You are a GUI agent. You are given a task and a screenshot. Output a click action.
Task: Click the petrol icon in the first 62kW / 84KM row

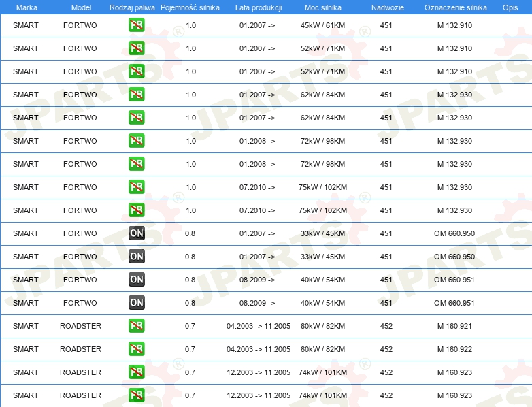click(137, 95)
